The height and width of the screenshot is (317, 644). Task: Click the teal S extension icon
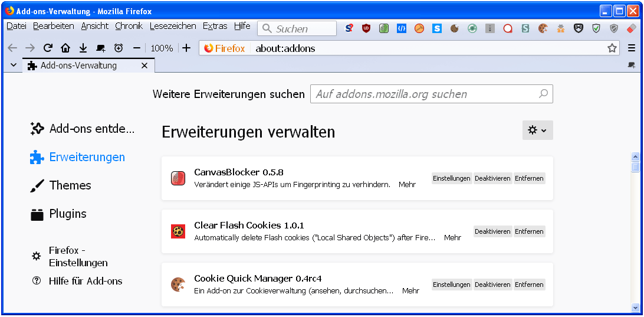(525, 28)
